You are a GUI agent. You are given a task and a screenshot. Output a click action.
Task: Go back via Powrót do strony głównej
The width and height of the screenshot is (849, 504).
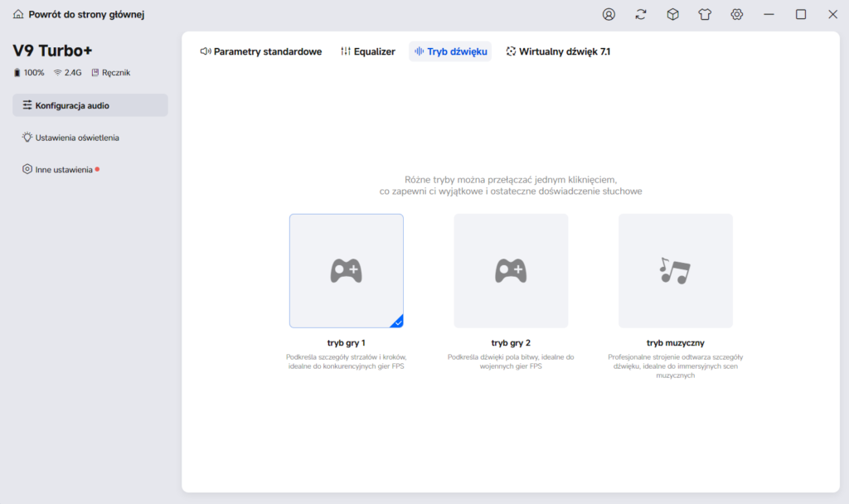[86, 15]
